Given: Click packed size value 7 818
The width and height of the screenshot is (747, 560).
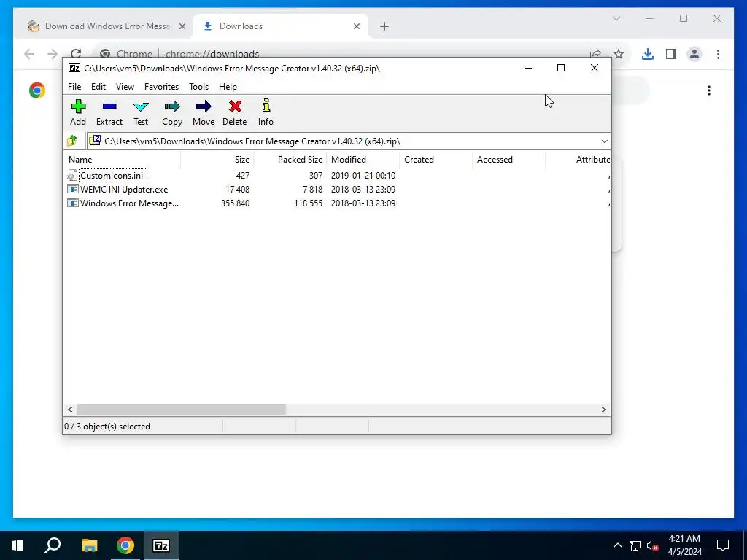Looking at the screenshot, I should click(312, 190).
